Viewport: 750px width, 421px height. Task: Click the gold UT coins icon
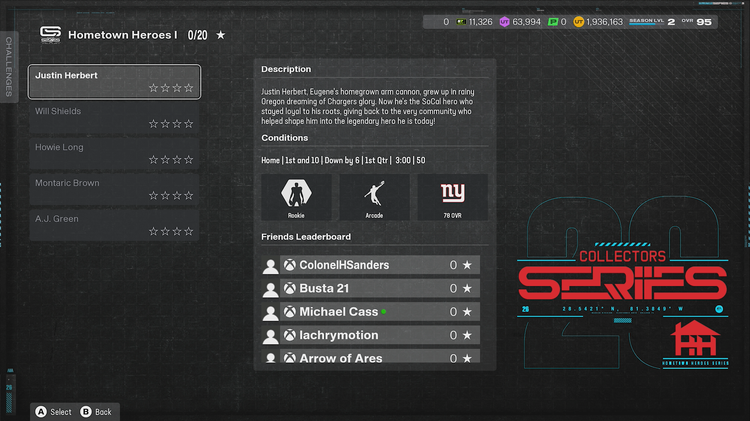tap(579, 21)
